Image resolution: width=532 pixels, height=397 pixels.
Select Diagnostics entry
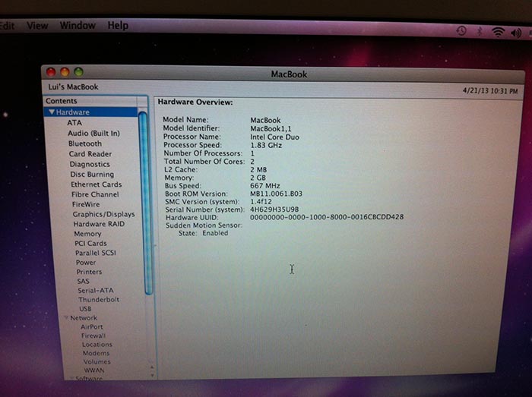click(90, 164)
